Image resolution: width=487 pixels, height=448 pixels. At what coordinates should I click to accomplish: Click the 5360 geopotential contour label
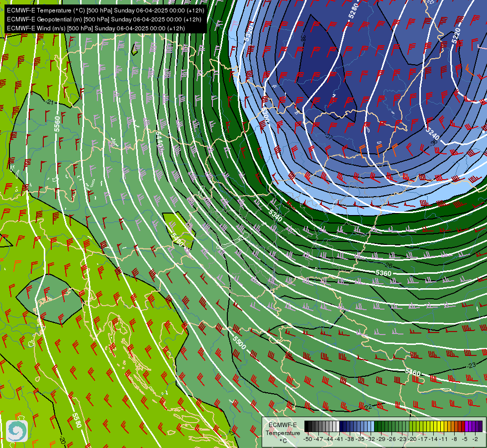click(383, 273)
